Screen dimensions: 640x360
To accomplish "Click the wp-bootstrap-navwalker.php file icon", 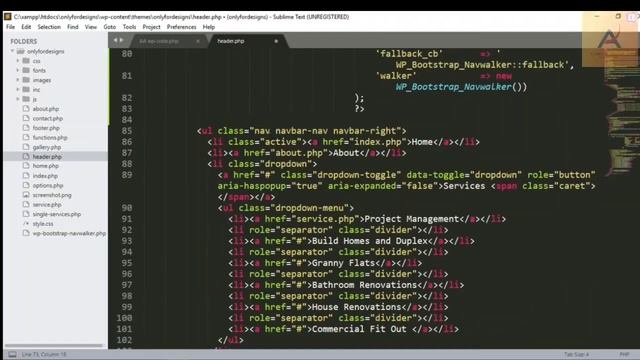I will point(26,233).
